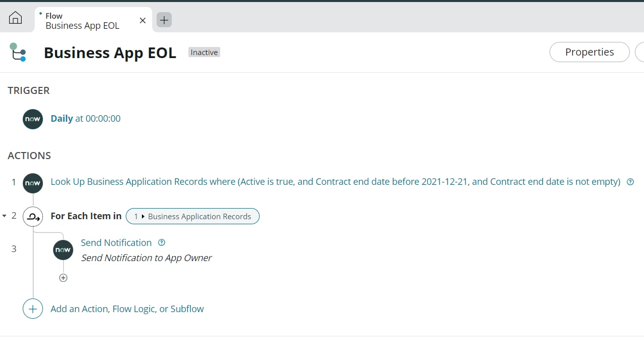The image size is (644, 349).
Task: Open the Daily at 00:00:00 trigger
Action: click(x=85, y=118)
